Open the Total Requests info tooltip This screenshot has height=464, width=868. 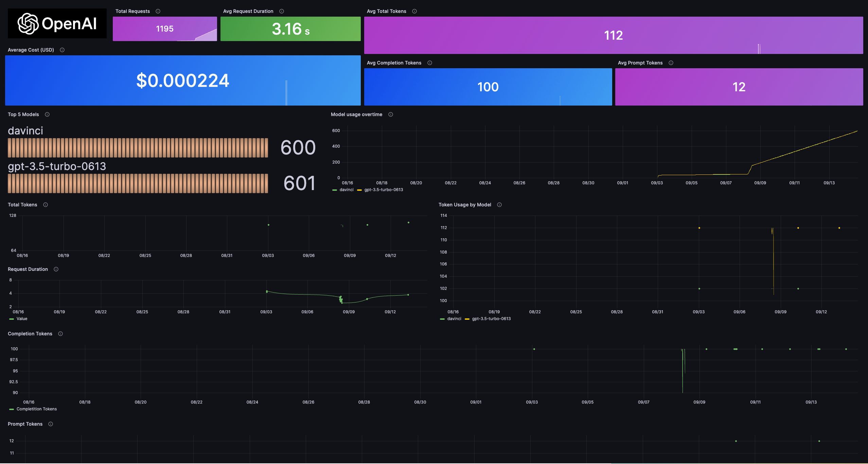(x=157, y=11)
